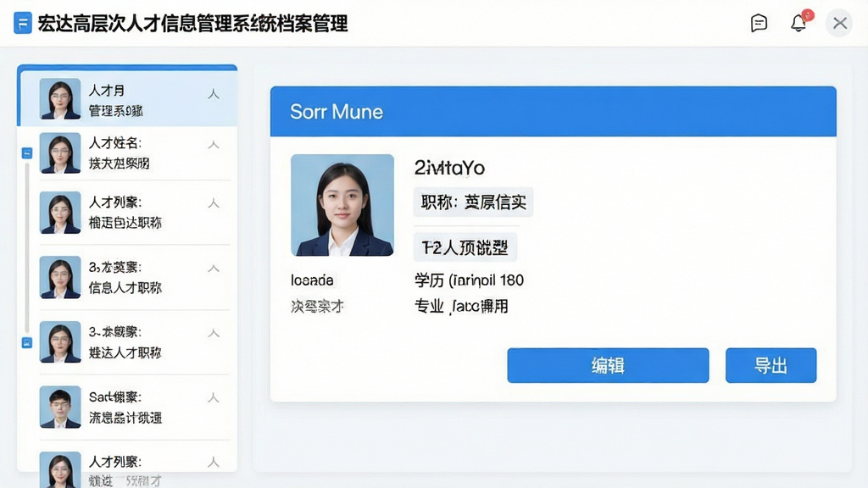Click the 导出 button
The image size is (868, 488).
click(x=771, y=365)
